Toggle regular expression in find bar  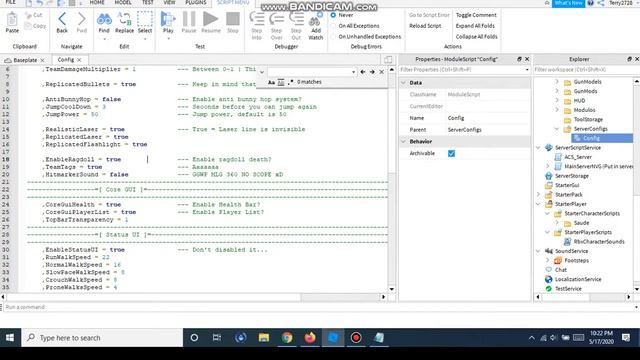[x=290, y=82]
